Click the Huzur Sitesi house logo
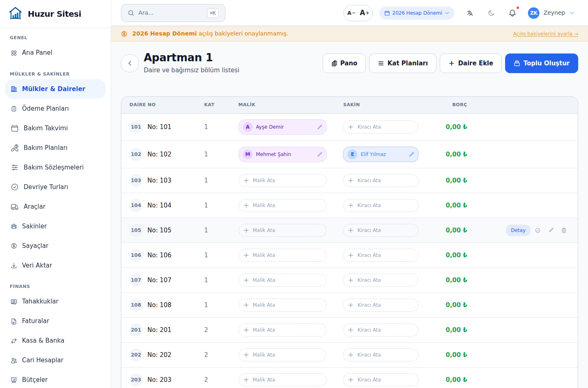 pyautogui.click(x=16, y=13)
